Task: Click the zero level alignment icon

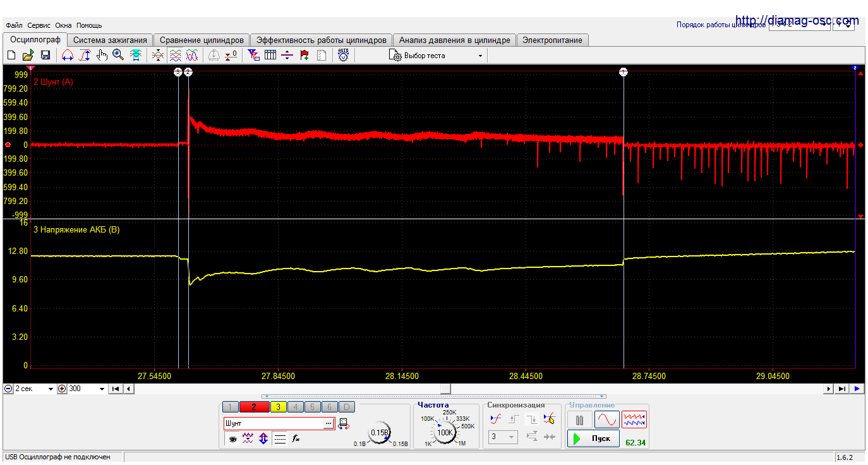Action: [x=232, y=56]
